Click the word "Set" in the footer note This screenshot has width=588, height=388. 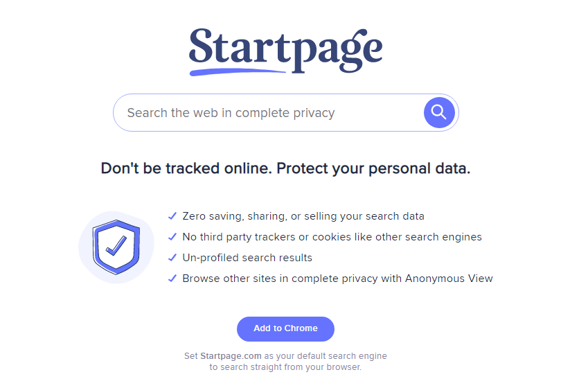190,356
